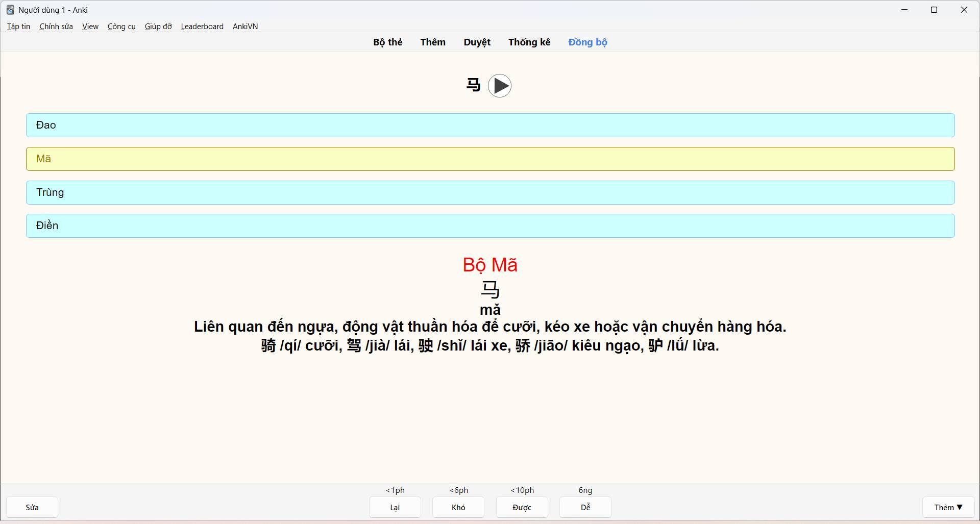Screen dimensions: 980x524
Task: Expand the Thêm dropdown at bottom right
Action: (x=948, y=508)
